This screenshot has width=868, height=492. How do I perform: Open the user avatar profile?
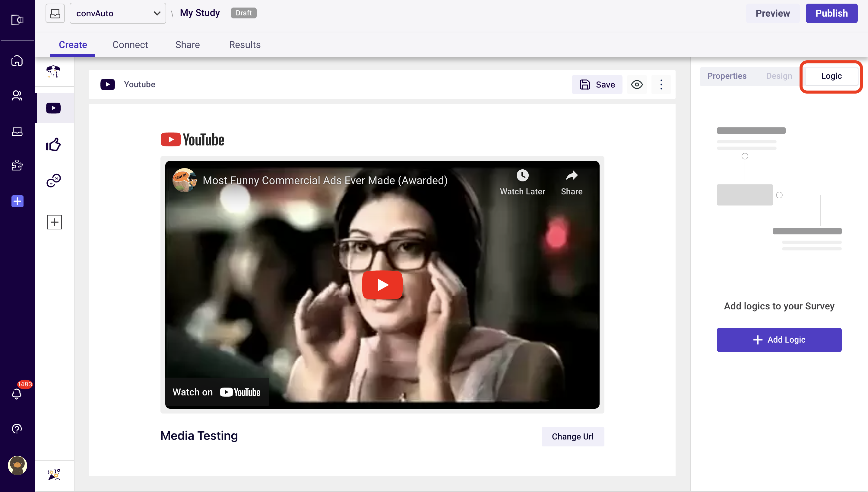pos(17,465)
